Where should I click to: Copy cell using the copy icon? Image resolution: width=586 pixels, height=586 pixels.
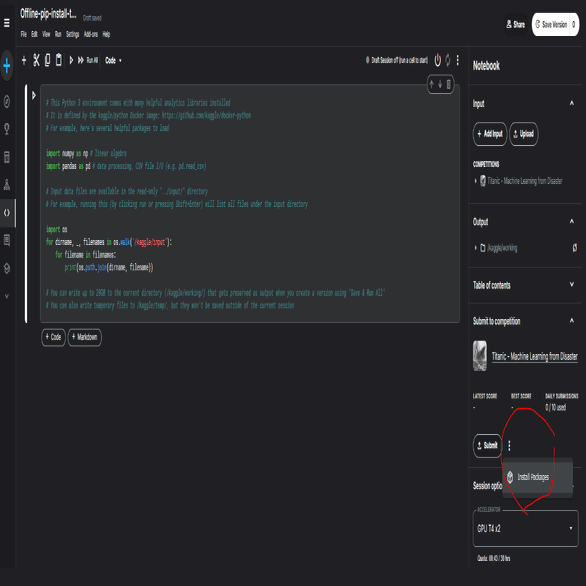[x=47, y=60]
